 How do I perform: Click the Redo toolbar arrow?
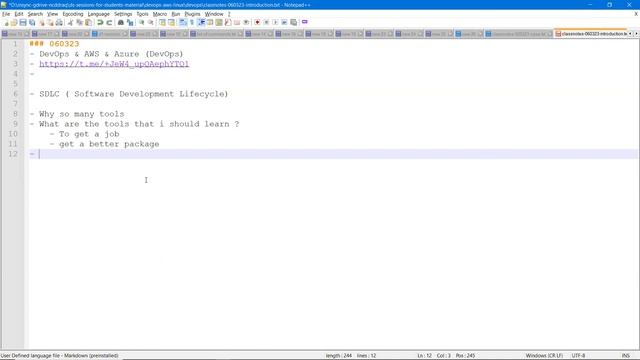pos(109,22)
